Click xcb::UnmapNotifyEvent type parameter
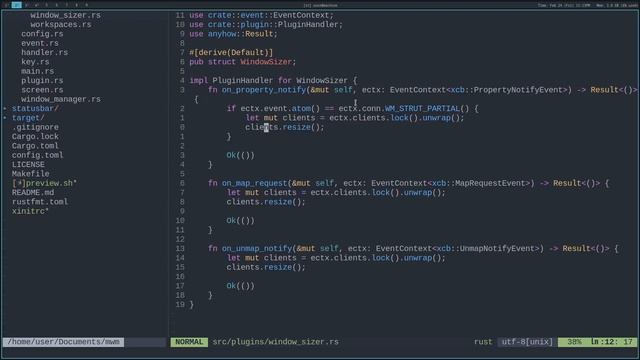This screenshot has height=360, width=640. [487, 249]
